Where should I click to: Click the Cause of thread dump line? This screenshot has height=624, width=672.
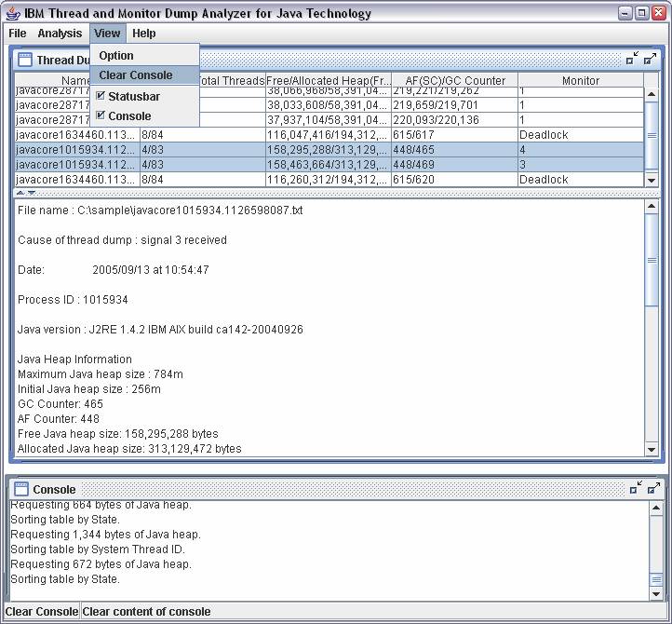click(x=122, y=239)
